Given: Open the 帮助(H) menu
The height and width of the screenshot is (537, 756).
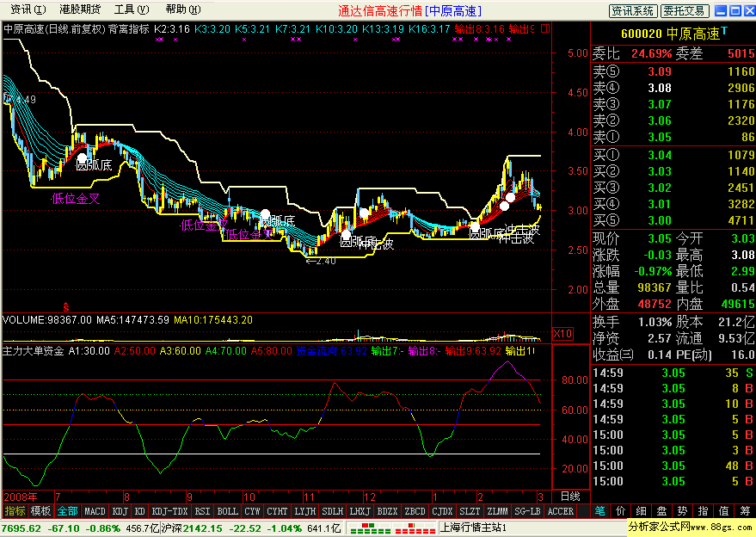Looking at the screenshot, I should (182, 9).
